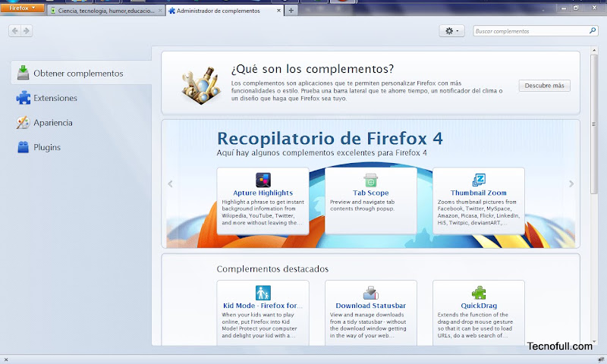Open the Apture Highlights link
This screenshot has height=364, width=607.
click(x=263, y=193)
